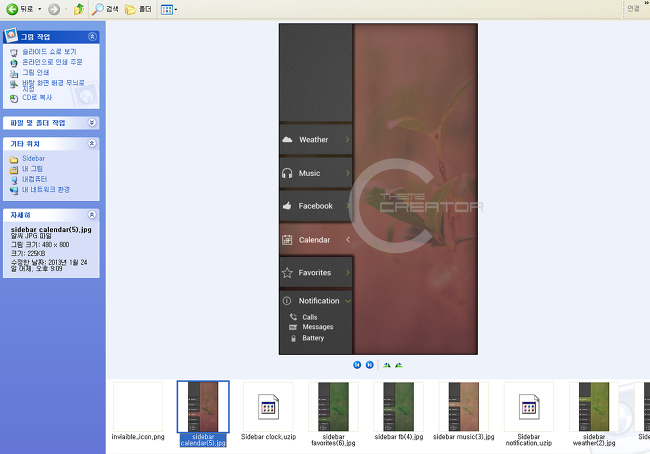Click the 연결 links toolbar label

[633, 8]
